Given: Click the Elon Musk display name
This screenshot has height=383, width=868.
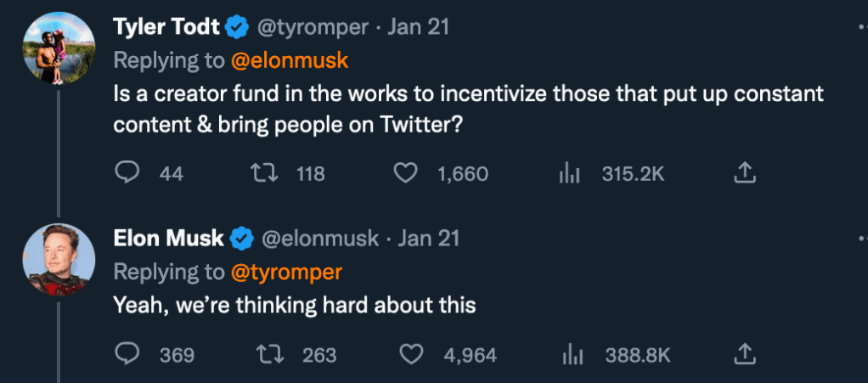Looking at the screenshot, I should pos(168,239).
